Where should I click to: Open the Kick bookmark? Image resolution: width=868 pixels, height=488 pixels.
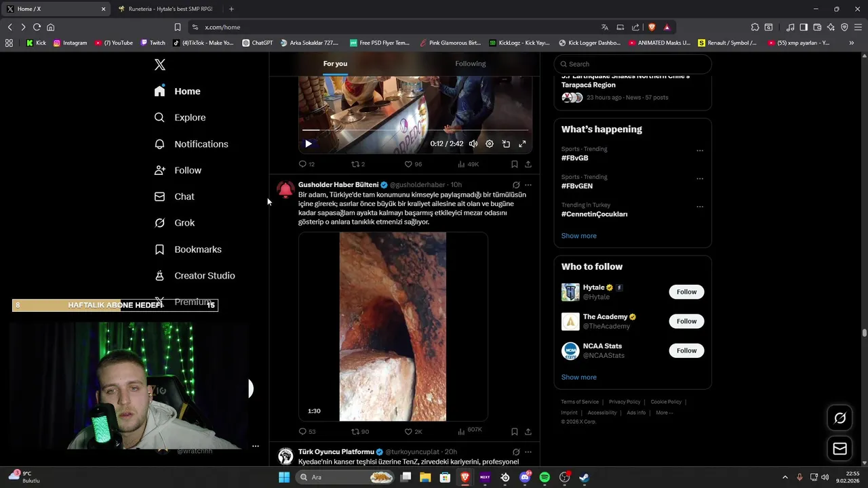[x=36, y=43]
